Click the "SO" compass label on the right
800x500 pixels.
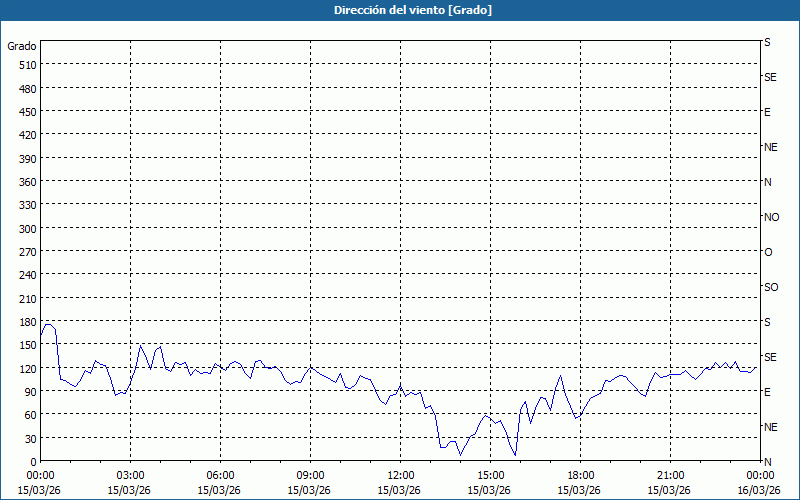point(771,287)
